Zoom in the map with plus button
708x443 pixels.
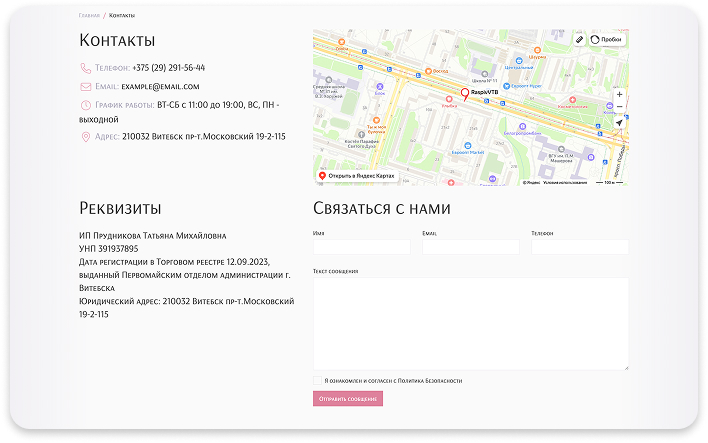click(619, 94)
